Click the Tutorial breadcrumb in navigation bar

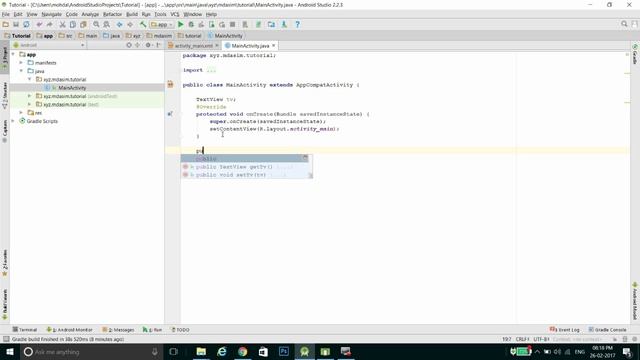pyautogui.click(x=18, y=36)
